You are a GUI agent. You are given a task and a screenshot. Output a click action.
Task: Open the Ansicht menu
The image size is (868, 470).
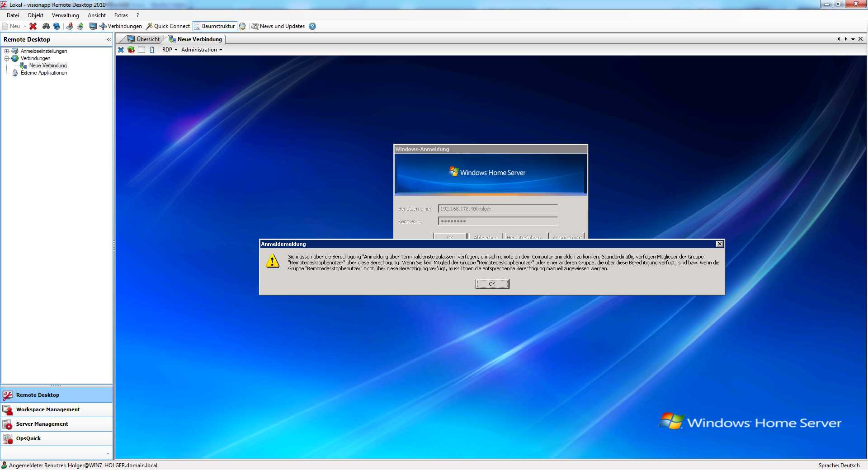(97, 15)
